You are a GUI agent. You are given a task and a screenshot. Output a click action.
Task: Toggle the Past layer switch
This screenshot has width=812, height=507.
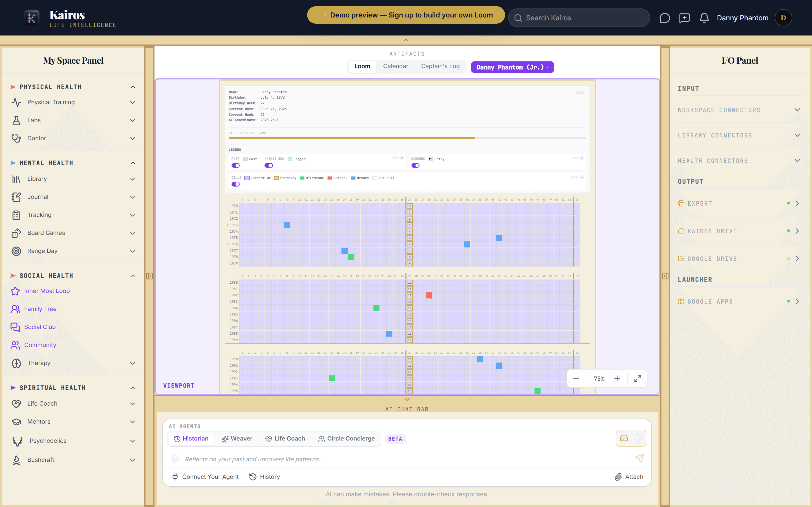(x=235, y=165)
